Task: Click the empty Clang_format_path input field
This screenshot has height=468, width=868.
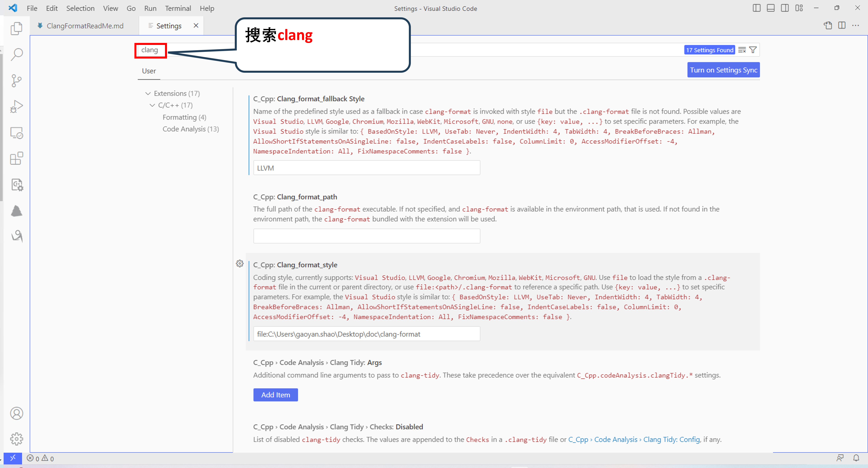Action: click(x=367, y=236)
